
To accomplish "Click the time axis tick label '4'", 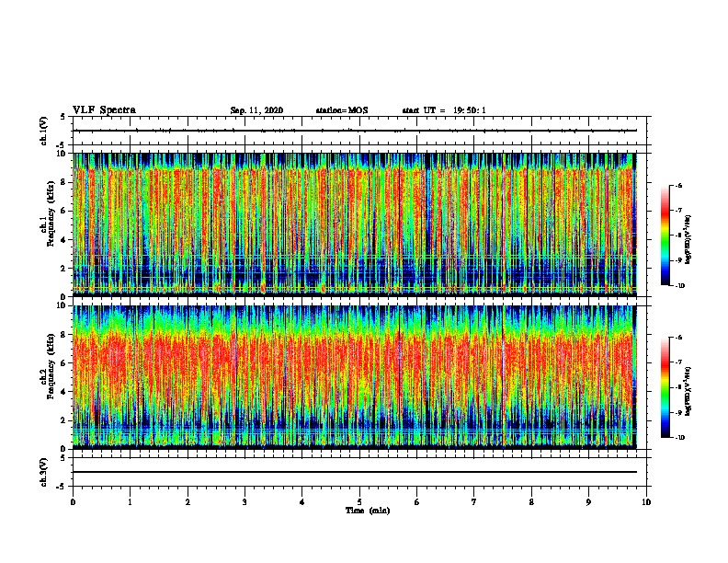I will click(x=302, y=502).
